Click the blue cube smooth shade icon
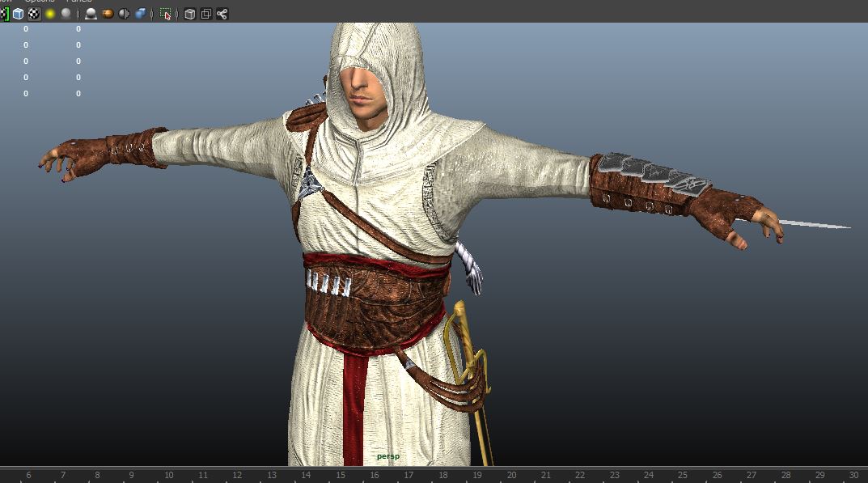This screenshot has width=868, height=483. pos(18,14)
